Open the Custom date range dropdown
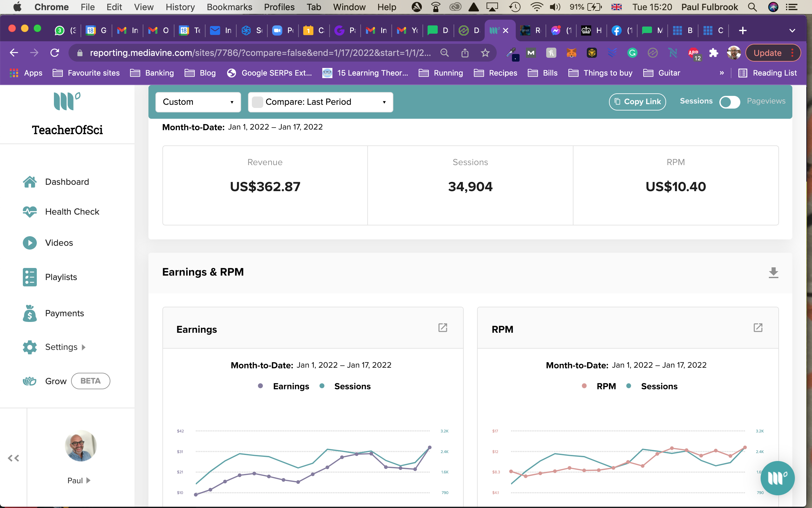This screenshot has width=812, height=508. [x=198, y=102]
